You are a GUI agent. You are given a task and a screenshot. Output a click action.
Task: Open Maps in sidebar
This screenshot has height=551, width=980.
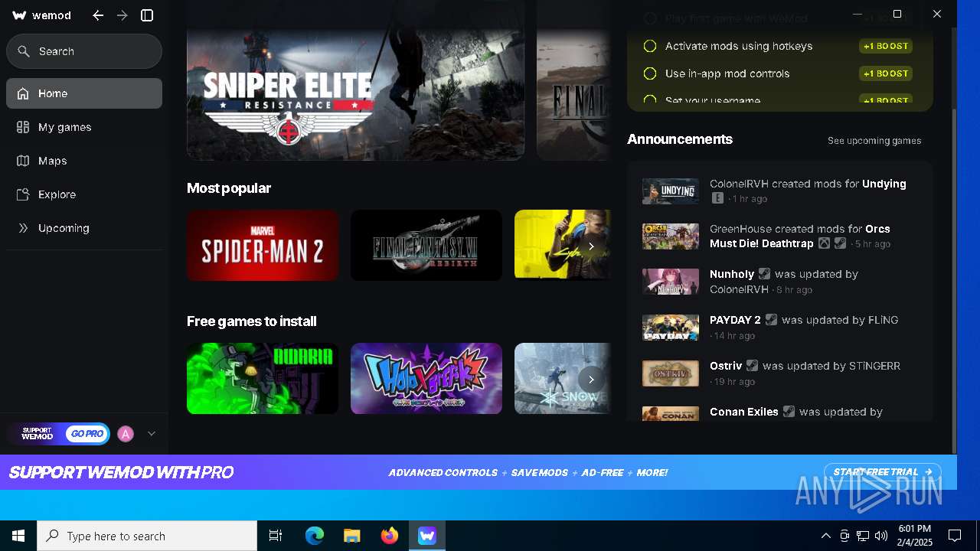pyautogui.click(x=84, y=161)
